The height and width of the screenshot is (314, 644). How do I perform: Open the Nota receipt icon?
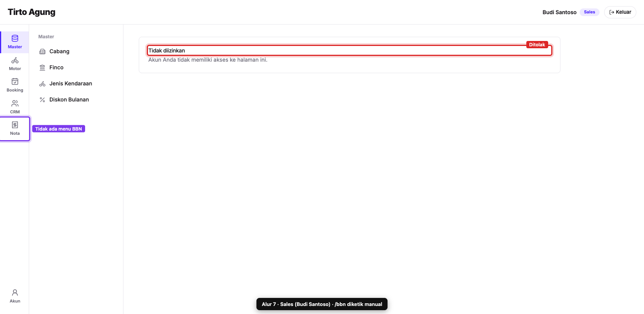[15, 125]
